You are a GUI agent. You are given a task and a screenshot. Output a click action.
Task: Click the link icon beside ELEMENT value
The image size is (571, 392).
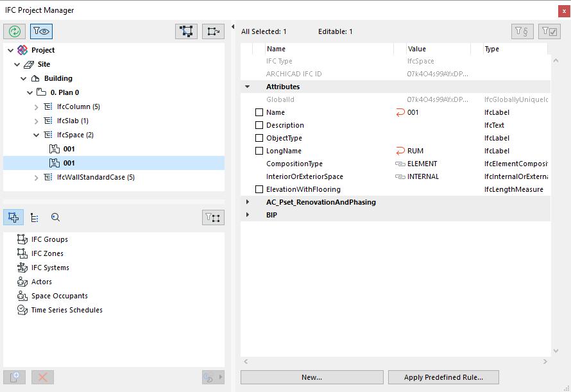[400, 164]
